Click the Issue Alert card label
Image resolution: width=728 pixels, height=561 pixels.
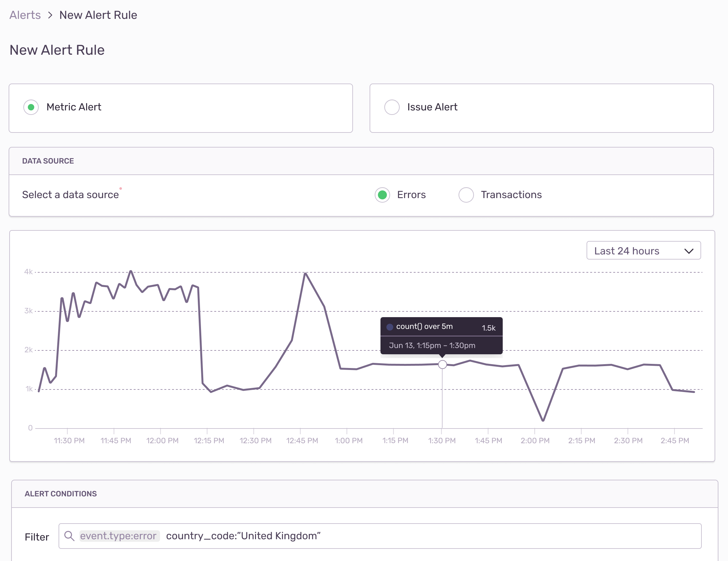432,107
